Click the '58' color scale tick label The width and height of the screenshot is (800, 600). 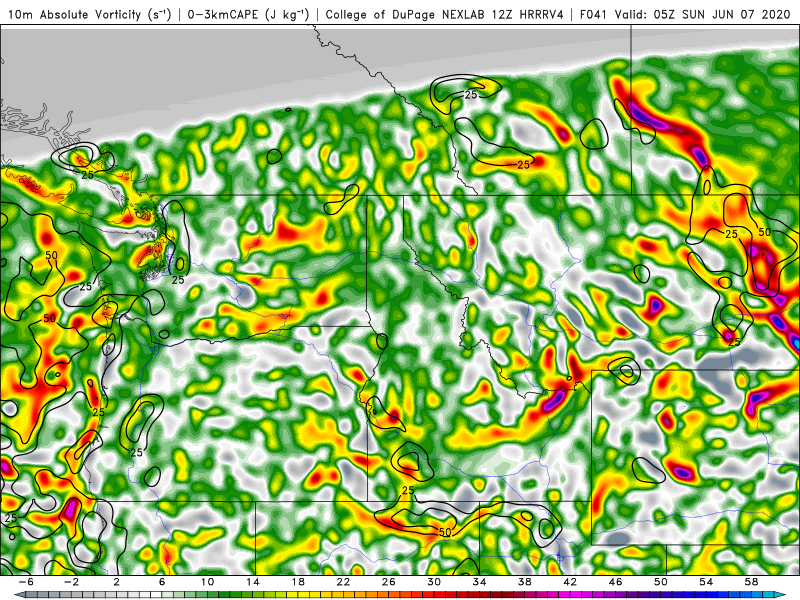752,582
